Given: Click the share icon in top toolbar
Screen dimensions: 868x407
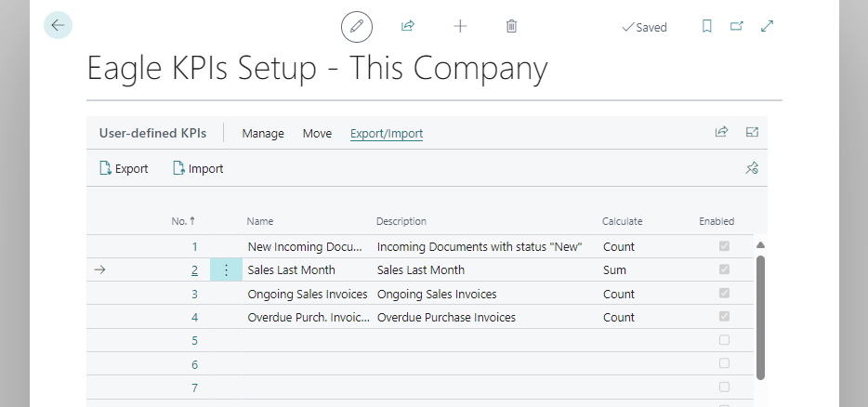Looking at the screenshot, I should [407, 27].
